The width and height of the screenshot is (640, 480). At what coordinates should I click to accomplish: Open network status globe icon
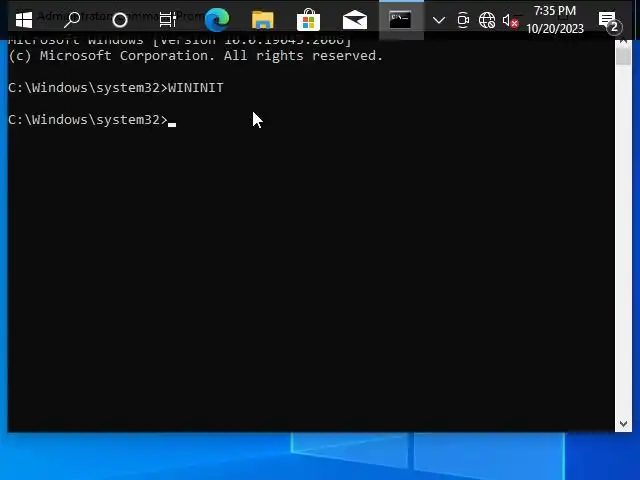(x=487, y=20)
